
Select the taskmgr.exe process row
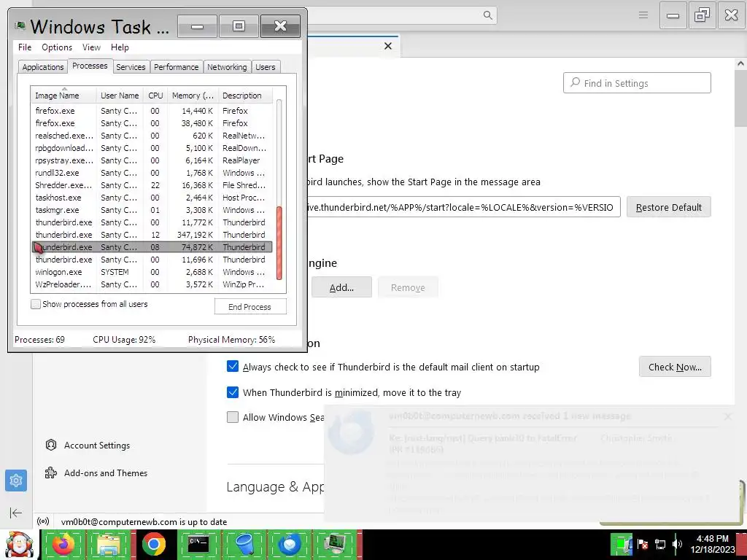pyautogui.click(x=152, y=210)
